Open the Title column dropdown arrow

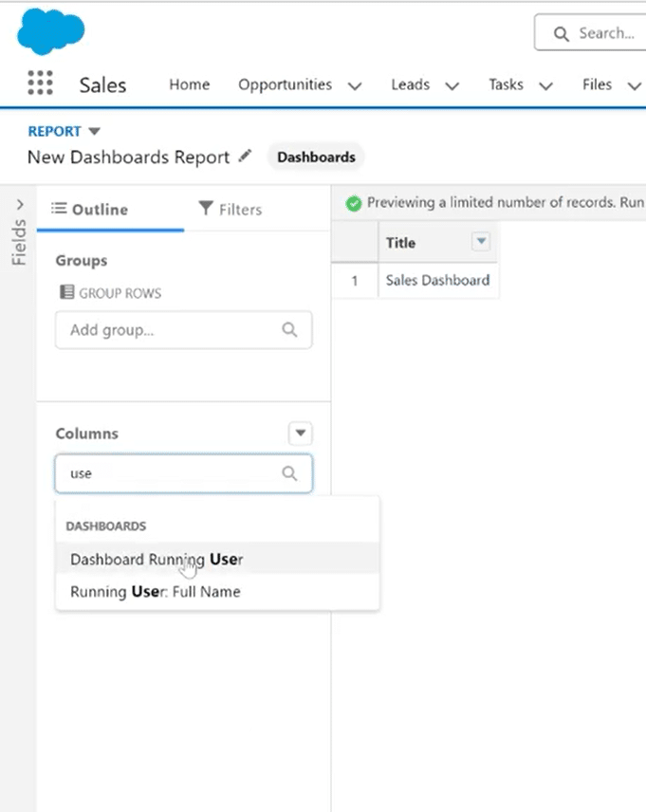[481, 241]
